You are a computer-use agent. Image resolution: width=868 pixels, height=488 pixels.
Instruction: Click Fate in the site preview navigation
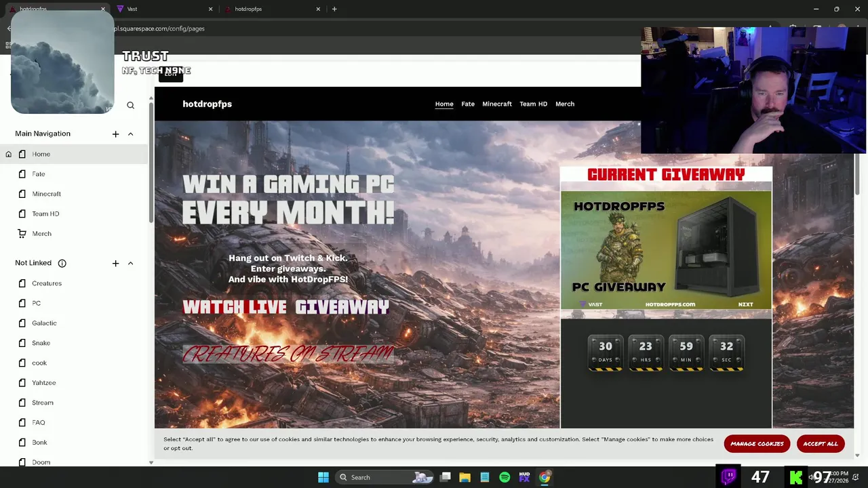click(x=468, y=104)
